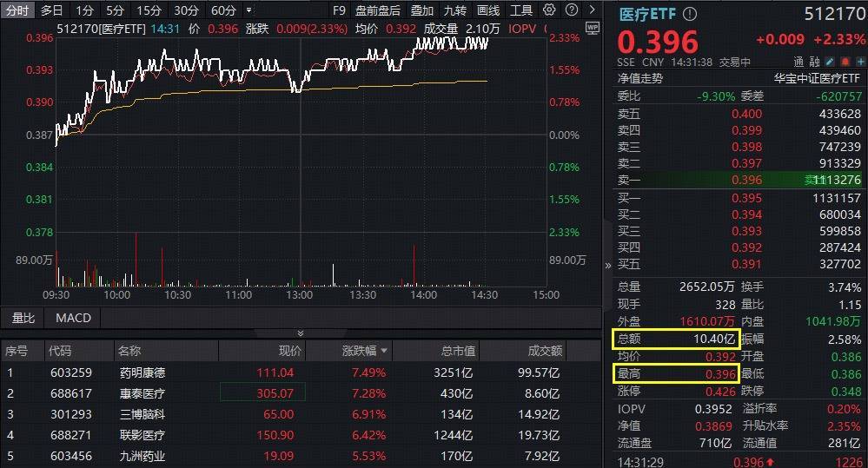Toggle 叠加 overlay comparison
The width and height of the screenshot is (868, 468).
click(422, 10)
